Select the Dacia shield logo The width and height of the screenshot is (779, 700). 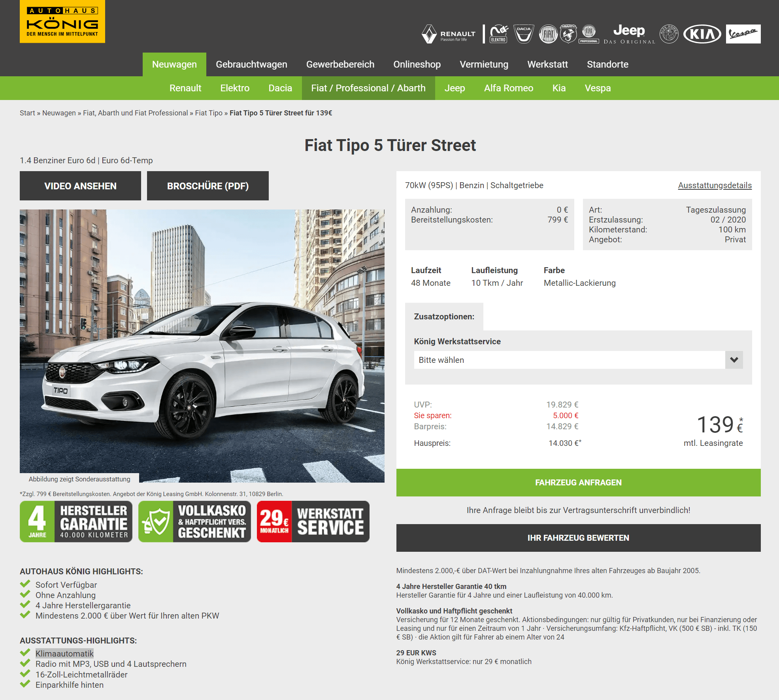click(x=524, y=34)
